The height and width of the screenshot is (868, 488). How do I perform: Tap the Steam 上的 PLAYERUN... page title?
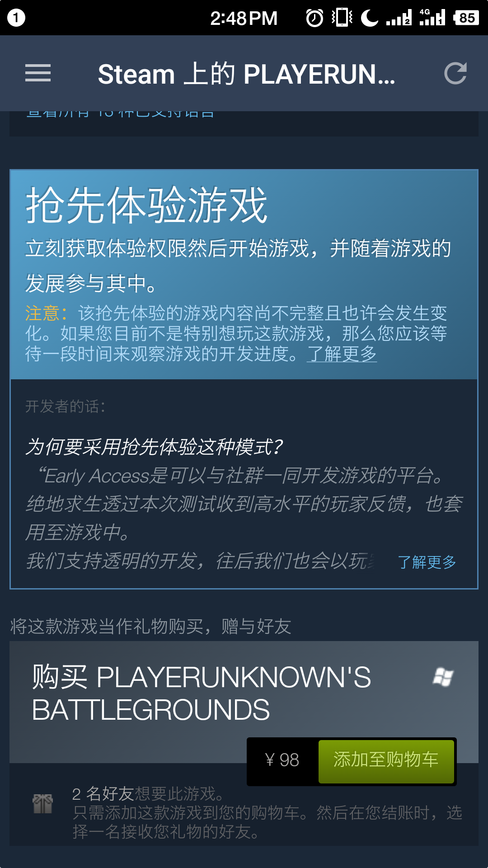click(x=247, y=74)
